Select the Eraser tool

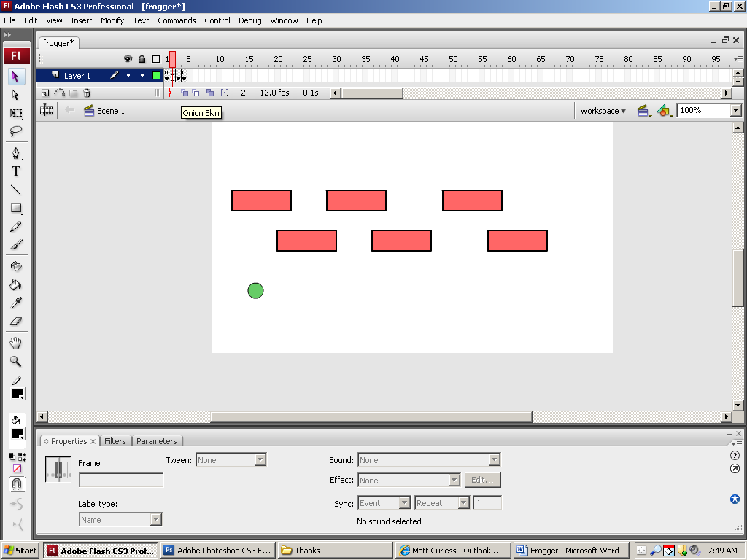16,321
